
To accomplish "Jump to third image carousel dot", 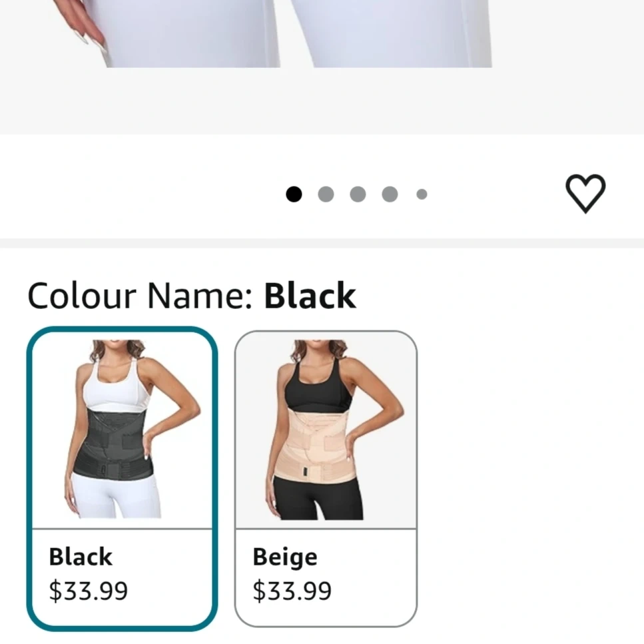I will tap(358, 194).
